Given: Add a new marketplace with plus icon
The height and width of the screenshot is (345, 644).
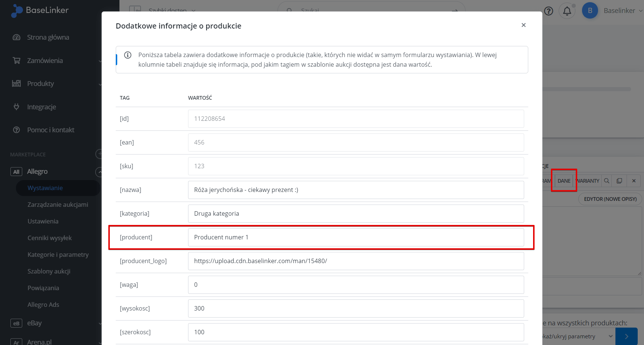Looking at the screenshot, I should tap(99, 154).
